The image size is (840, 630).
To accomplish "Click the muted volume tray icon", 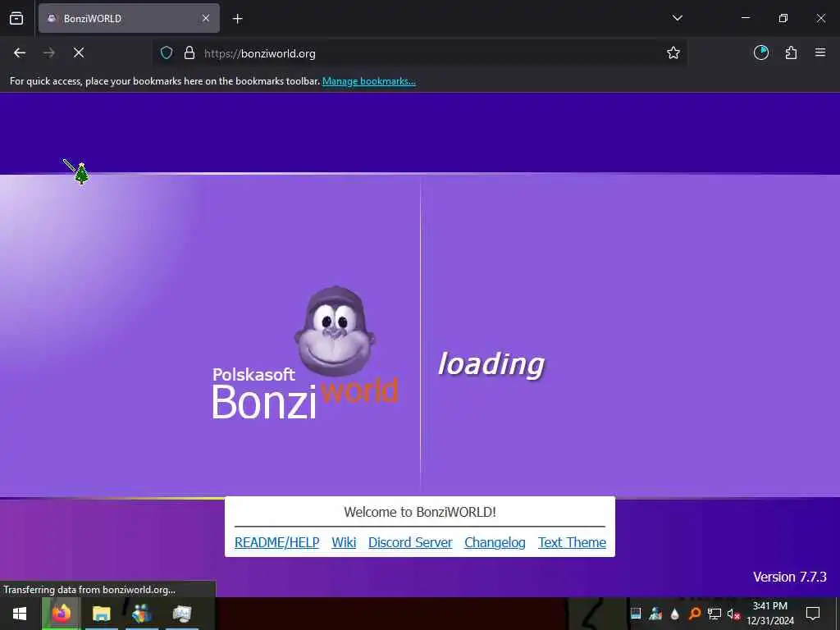I will (733, 614).
